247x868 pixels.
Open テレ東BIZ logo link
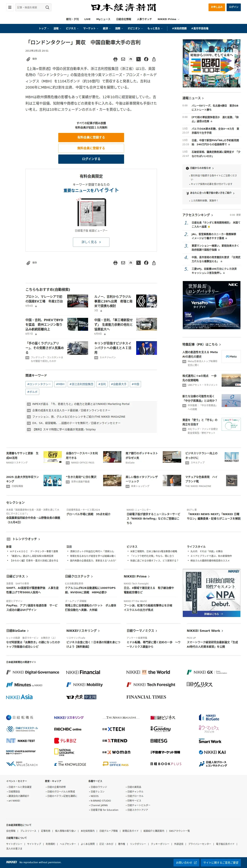pos(65,741)
